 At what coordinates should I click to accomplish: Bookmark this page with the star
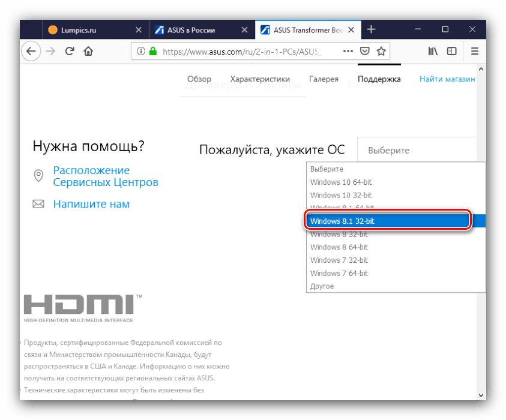tap(381, 51)
